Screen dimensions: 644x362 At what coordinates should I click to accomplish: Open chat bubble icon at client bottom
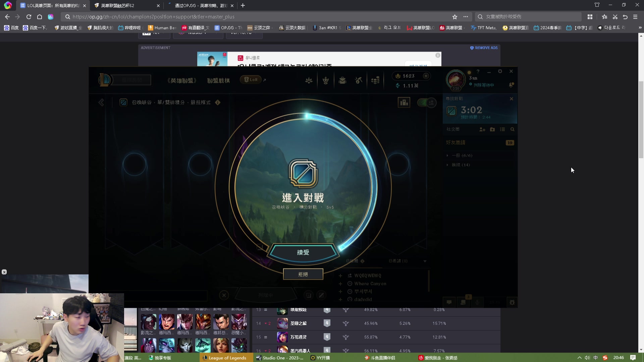coord(449,302)
